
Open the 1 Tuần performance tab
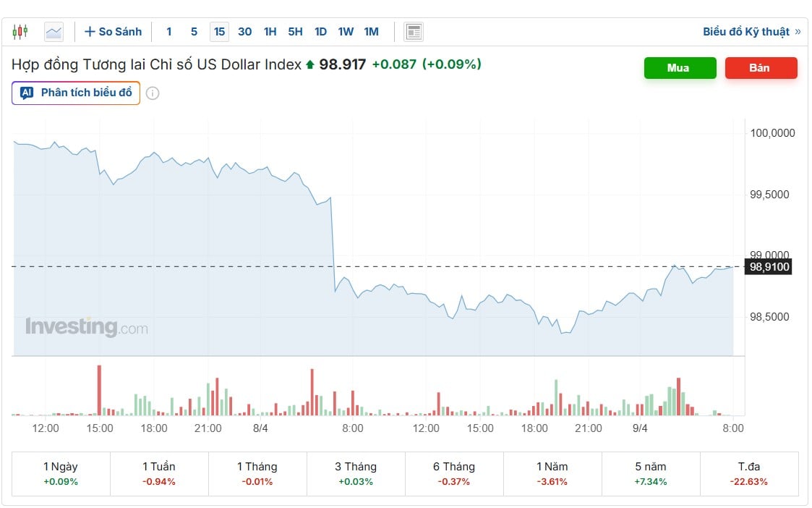159,473
